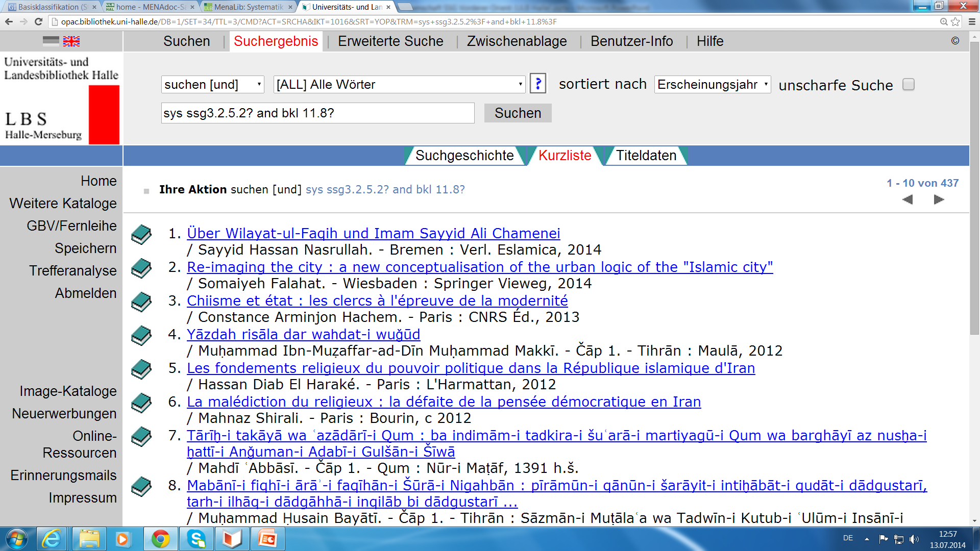Image resolution: width=980 pixels, height=551 pixels.
Task: Go to next results page arrow
Action: 939,199
